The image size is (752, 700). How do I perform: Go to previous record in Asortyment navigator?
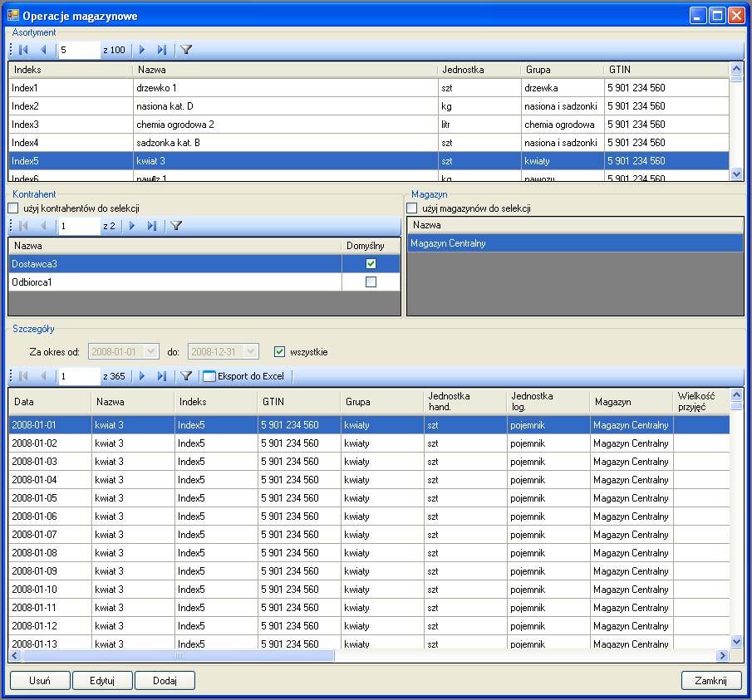44,50
